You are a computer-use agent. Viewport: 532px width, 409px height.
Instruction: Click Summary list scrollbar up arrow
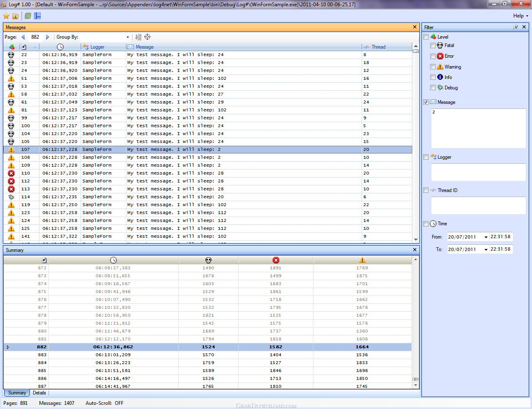(415, 259)
